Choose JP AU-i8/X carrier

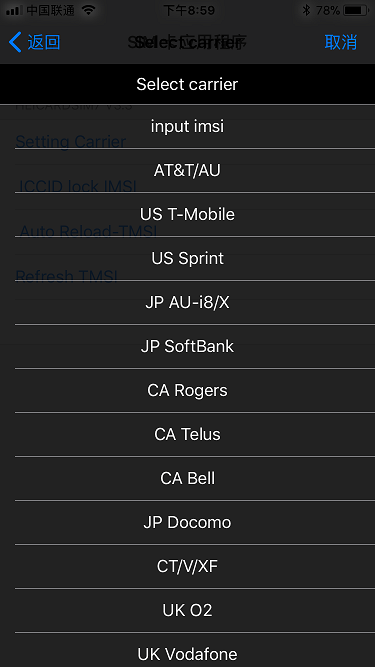tap(188, 302)
